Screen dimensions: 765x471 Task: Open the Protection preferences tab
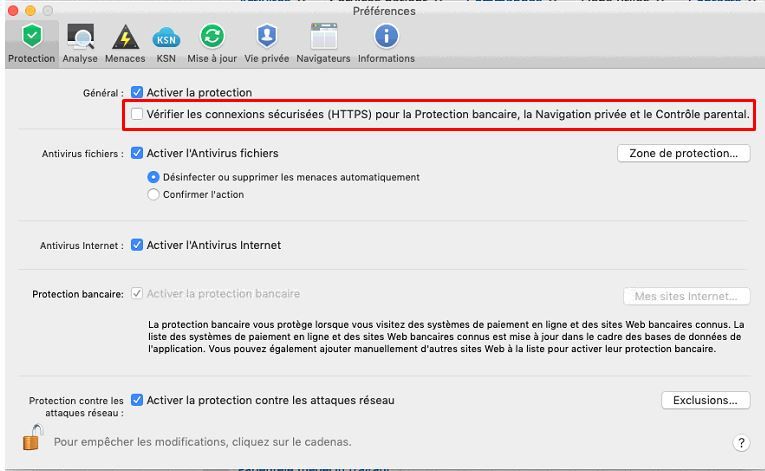click(x=32, y=44)
